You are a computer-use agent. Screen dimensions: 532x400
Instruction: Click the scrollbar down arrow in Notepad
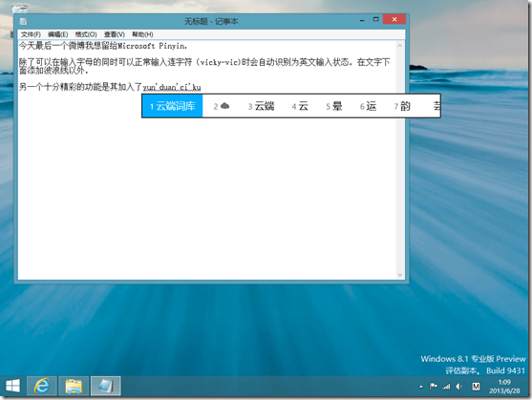(400, 275)
